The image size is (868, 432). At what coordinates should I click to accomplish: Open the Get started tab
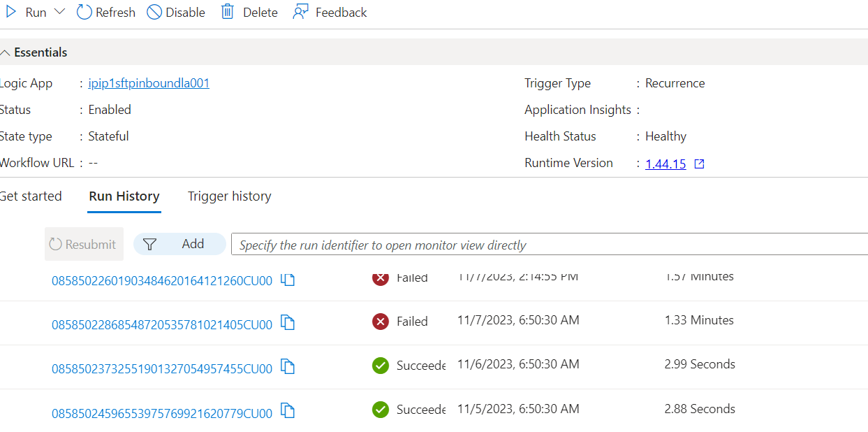(x=31, y=196)
